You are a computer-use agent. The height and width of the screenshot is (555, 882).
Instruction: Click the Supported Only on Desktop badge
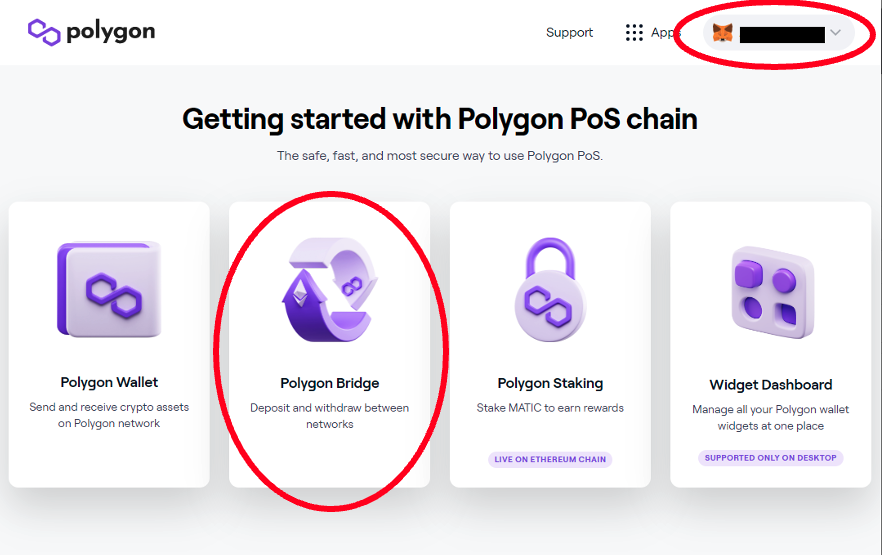pos(770,458)
